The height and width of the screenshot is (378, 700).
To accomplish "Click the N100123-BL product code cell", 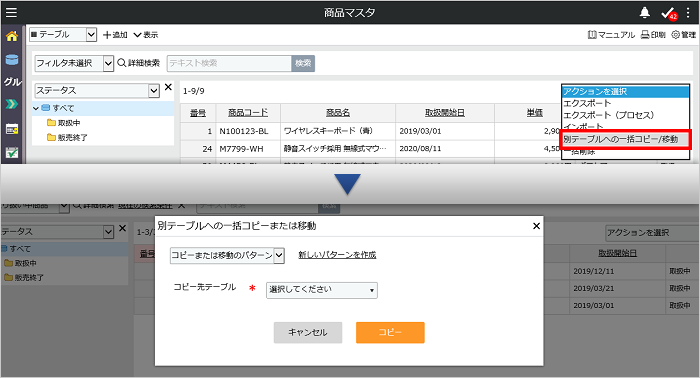I will click(x=248, y=131).
